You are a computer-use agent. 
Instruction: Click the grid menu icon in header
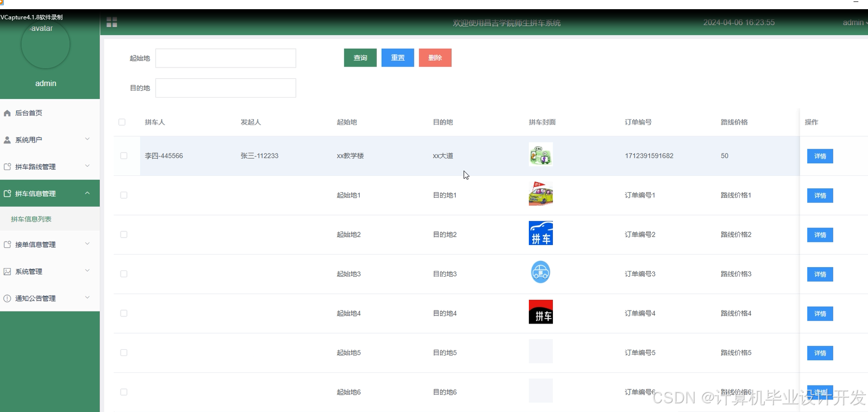point(112,22)
